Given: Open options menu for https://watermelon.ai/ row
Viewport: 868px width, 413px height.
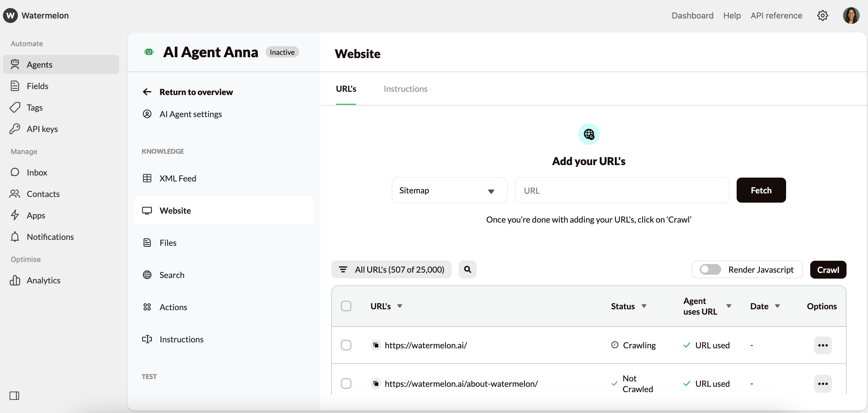Looking at the screenshot, I should [822, 345].
